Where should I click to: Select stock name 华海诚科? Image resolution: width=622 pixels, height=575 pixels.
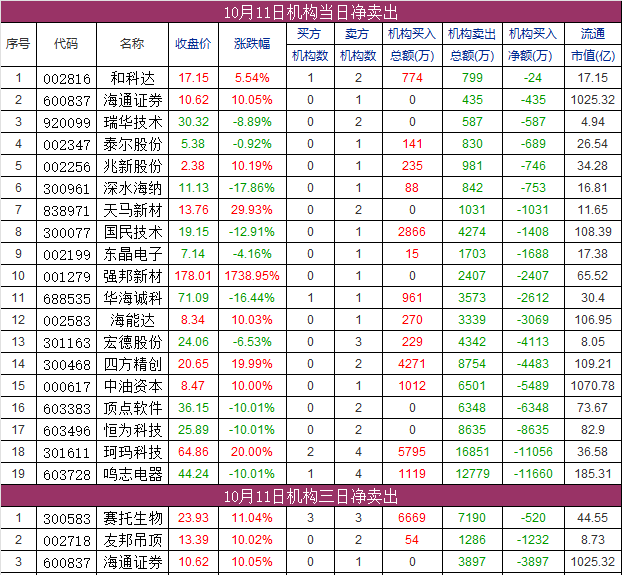(132, 298)
